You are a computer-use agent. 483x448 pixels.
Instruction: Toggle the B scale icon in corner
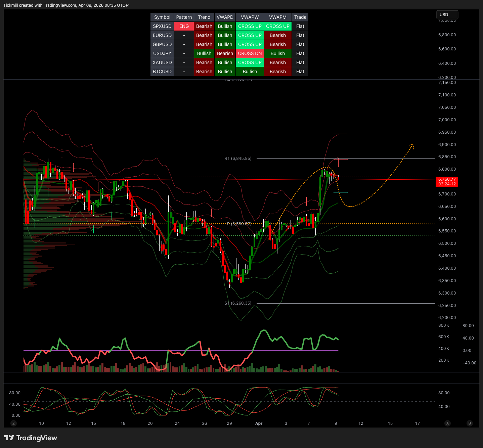click(x=470, y=423)
